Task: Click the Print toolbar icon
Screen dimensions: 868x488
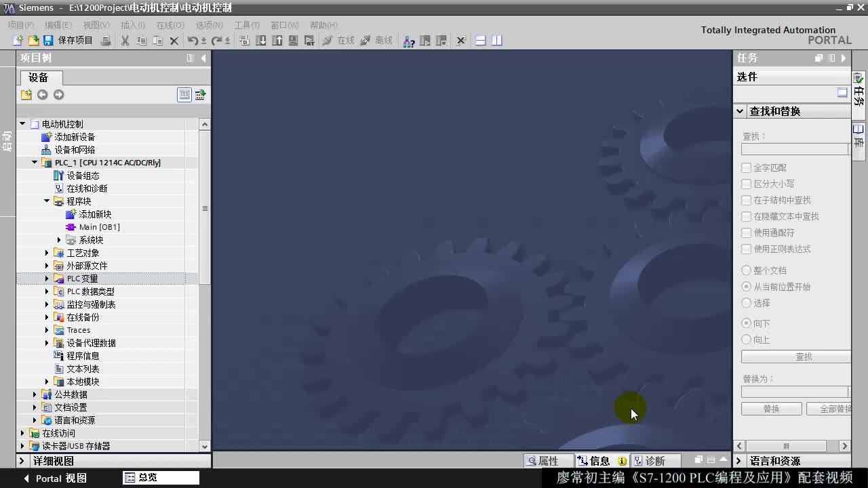Action: [x=106, y=41]
